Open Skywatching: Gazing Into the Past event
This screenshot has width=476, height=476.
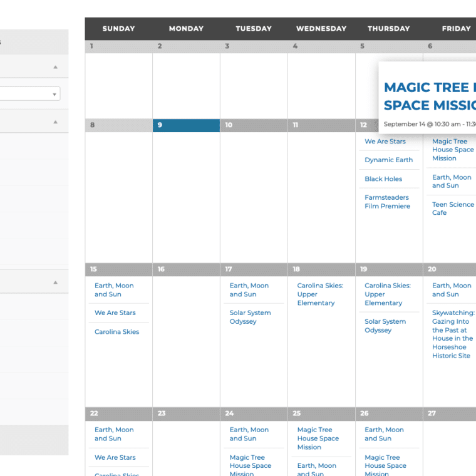pyautogui.click(x=452, y=334)
